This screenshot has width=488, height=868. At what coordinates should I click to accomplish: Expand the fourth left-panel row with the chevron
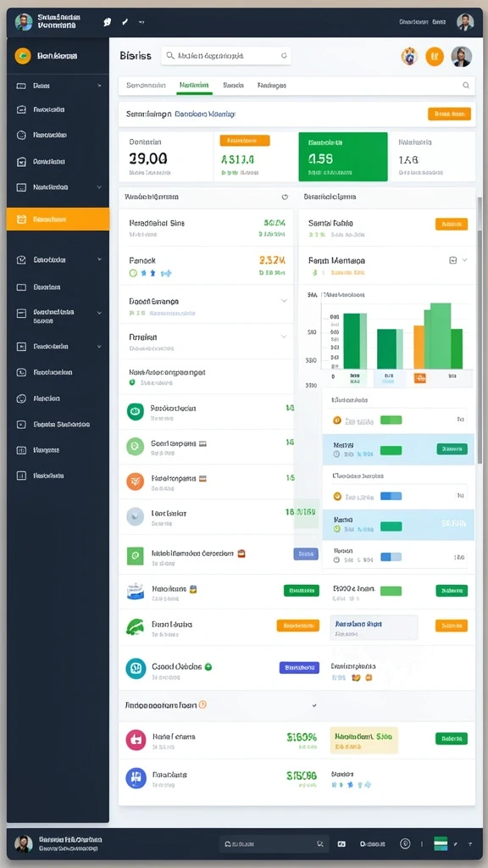coord(284,337)
